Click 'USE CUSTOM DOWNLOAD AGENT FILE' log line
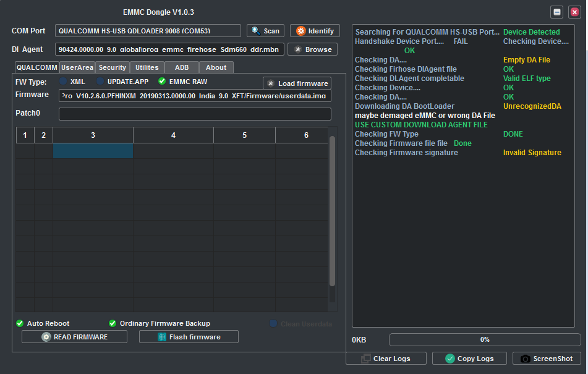This screenshot has height=374, width=588. pos(421,125)
